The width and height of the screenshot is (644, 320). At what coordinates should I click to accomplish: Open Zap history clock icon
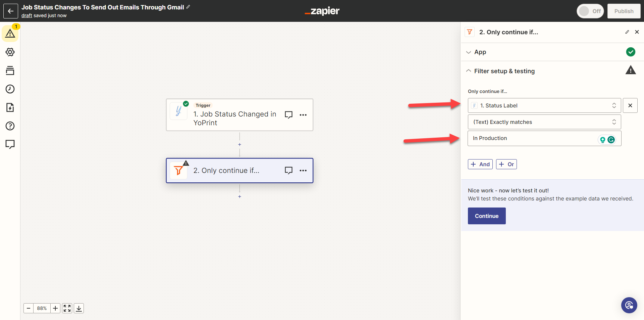click(10, 89)
